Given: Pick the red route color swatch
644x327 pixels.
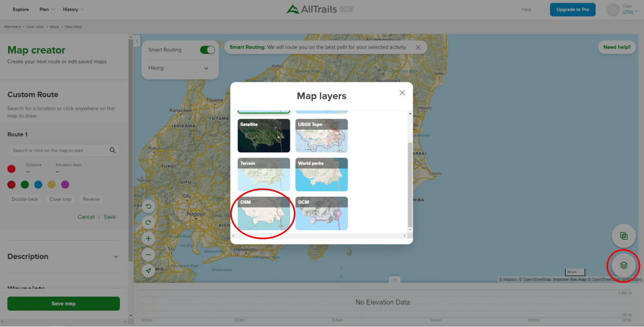Looking at the screenshot, I should 11,184.
